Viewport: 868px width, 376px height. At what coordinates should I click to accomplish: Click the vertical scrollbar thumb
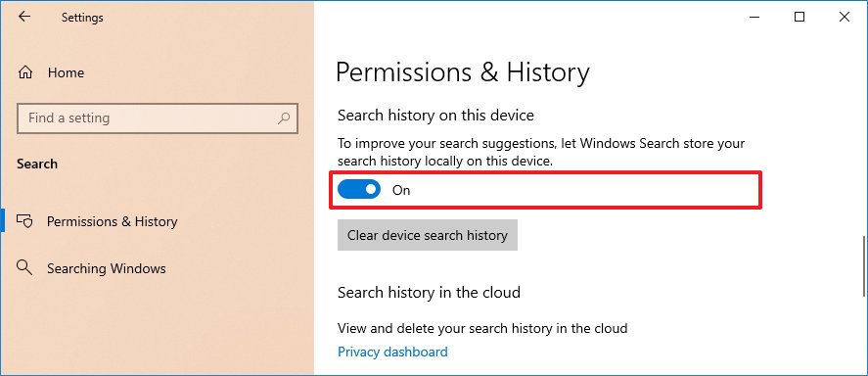(863, 266)
